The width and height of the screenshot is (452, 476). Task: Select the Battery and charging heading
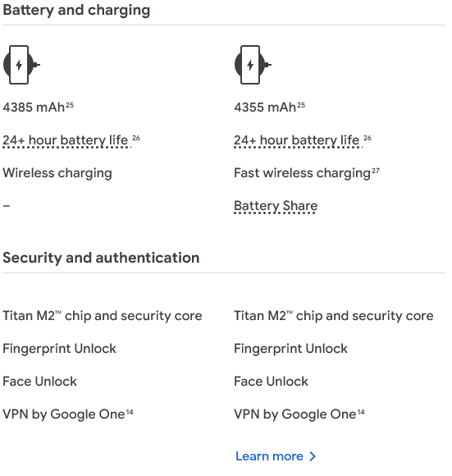(x=76, y=10)
